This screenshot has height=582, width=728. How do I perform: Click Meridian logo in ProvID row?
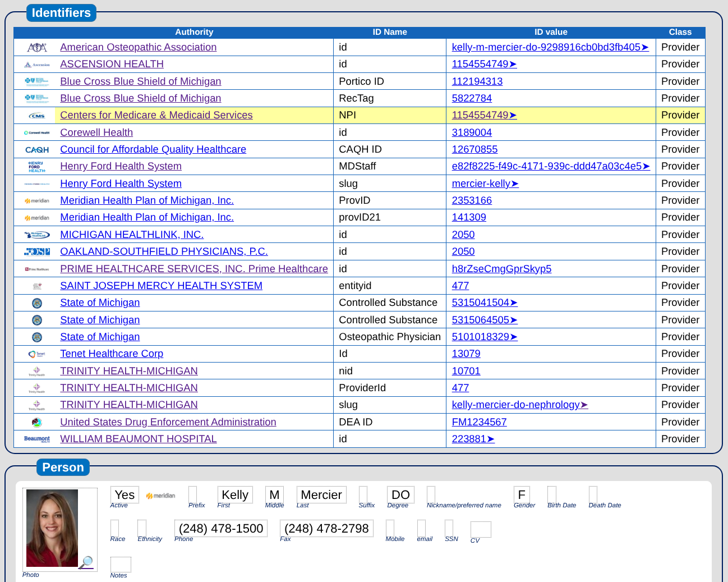[37, 201]
